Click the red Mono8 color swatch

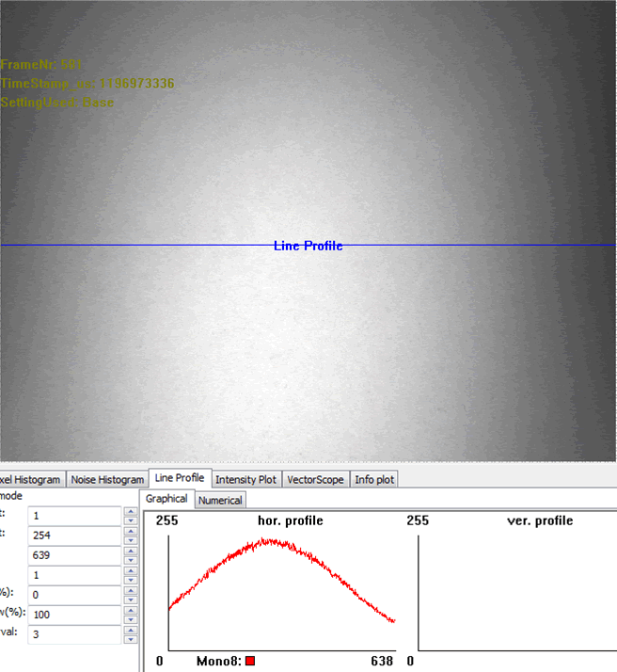(x=250, y=662)
